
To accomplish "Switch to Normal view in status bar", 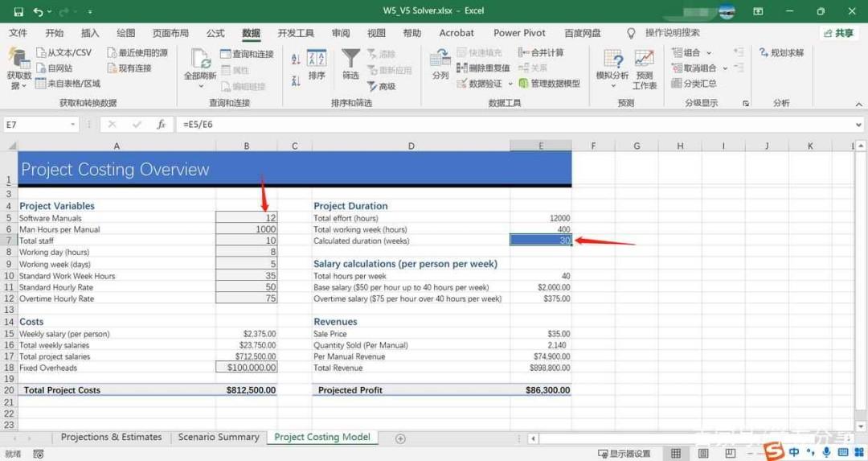I will 676,454.
